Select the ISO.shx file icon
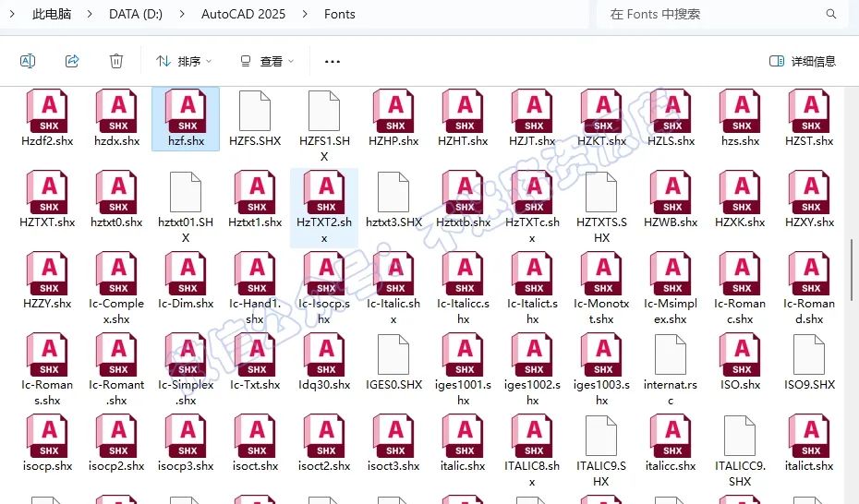The height and width of the screenshot is (504, 859). [741, 355]
